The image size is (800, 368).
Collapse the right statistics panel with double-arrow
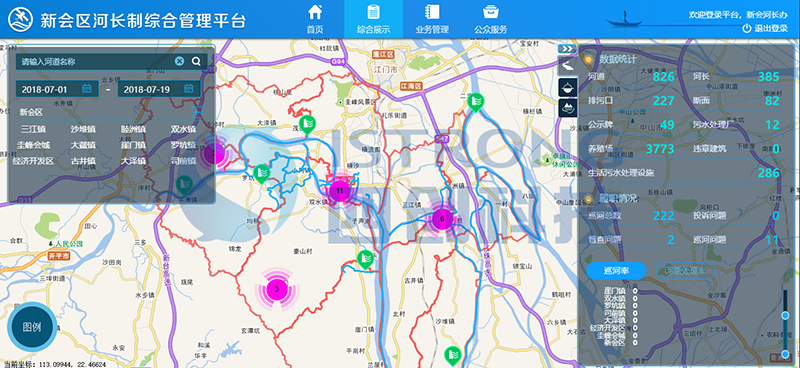567,48
